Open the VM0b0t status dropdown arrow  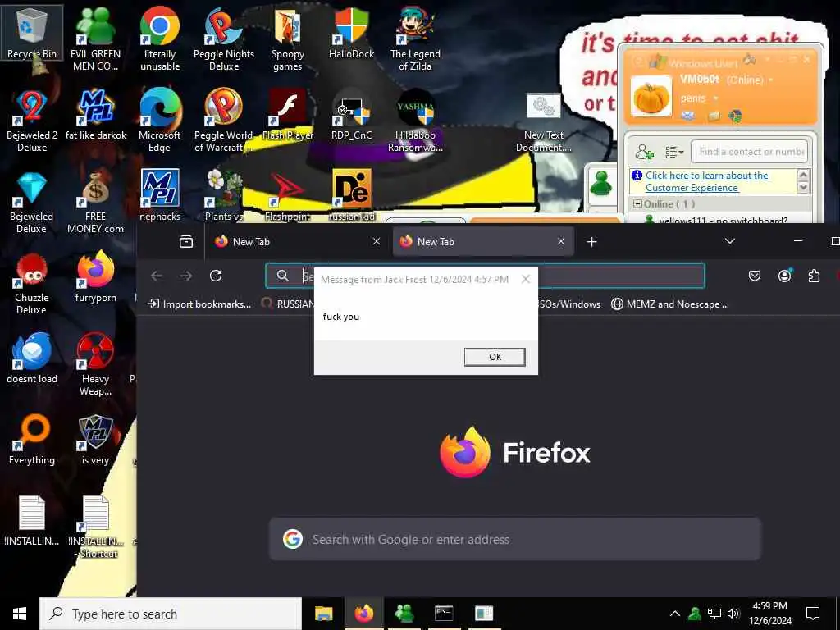[771, 80]
